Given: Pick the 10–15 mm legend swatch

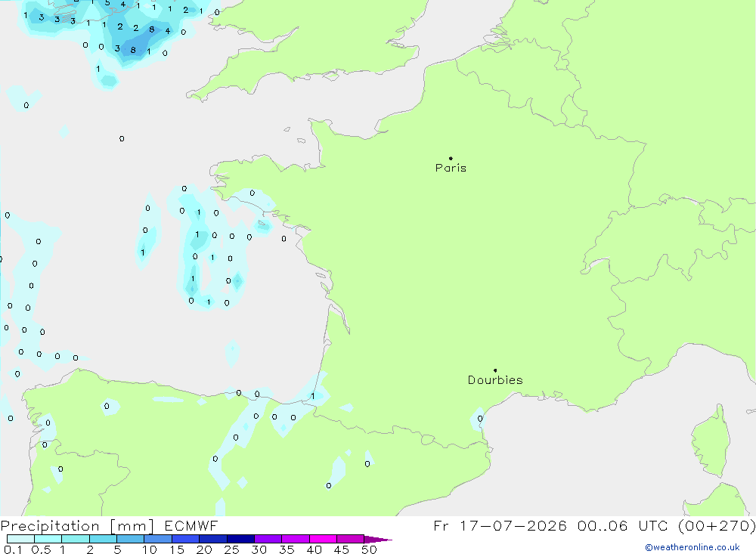Looking at the screenshot, I should coord(158,539).
